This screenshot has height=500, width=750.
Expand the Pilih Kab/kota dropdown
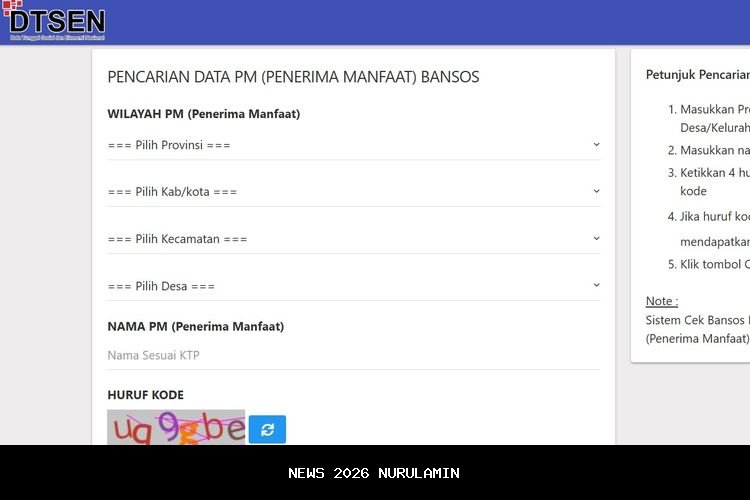[x=354, y=192]
